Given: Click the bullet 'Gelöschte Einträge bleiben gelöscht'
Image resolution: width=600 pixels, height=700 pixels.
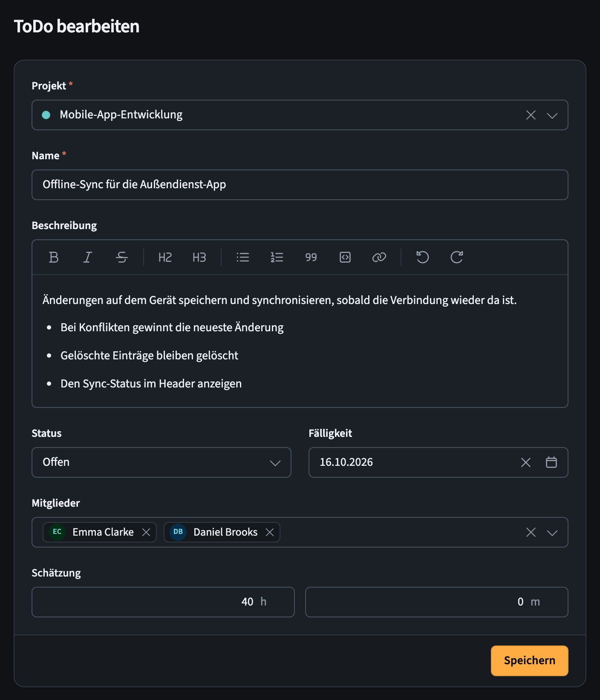Looking at the screenshot, I should (x=149, y=356).
